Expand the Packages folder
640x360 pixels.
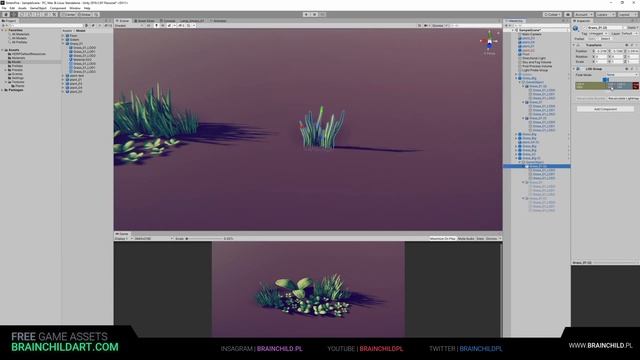2,90
